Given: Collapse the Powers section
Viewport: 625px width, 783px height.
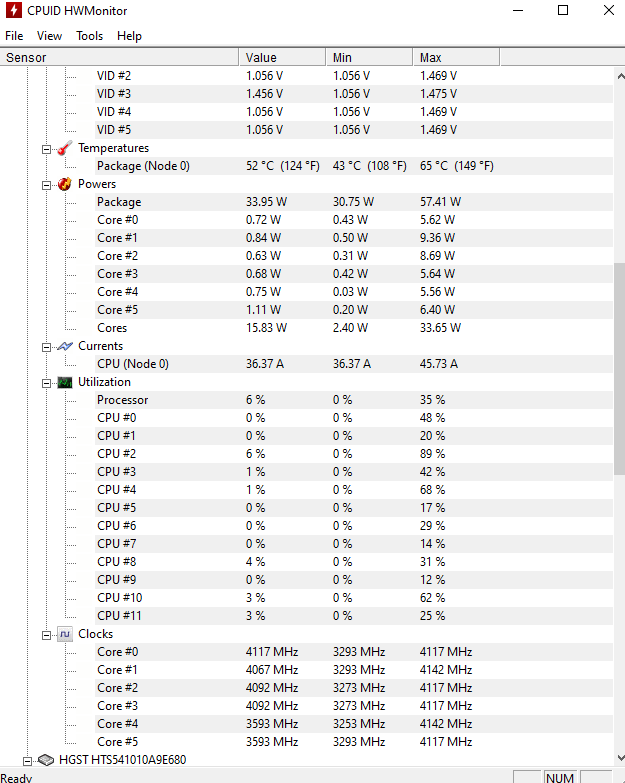Looking at the screenshot, I should coord(46,185).
